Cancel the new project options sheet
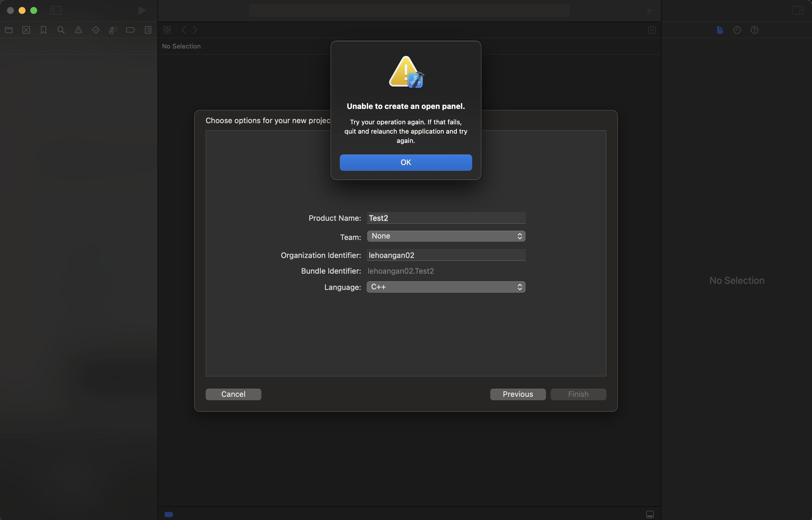The height and width of the screenshot is (520, 812). [233, 394]
